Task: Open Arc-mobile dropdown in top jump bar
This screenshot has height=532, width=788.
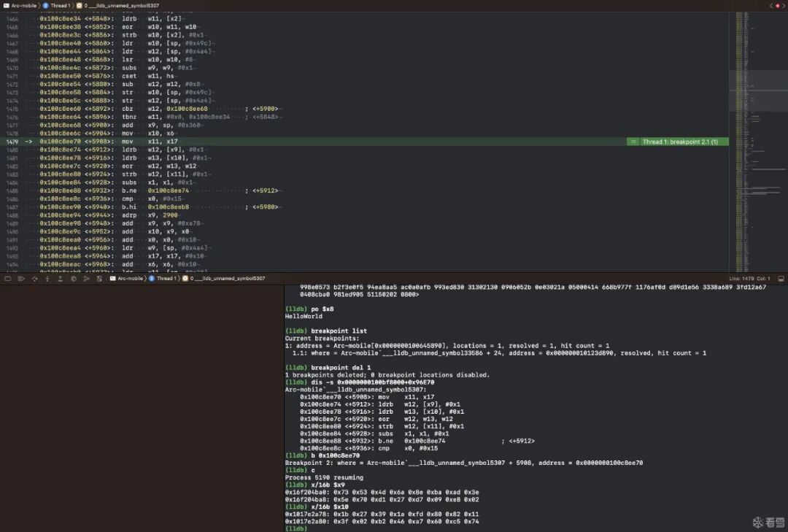Action: 20,6
